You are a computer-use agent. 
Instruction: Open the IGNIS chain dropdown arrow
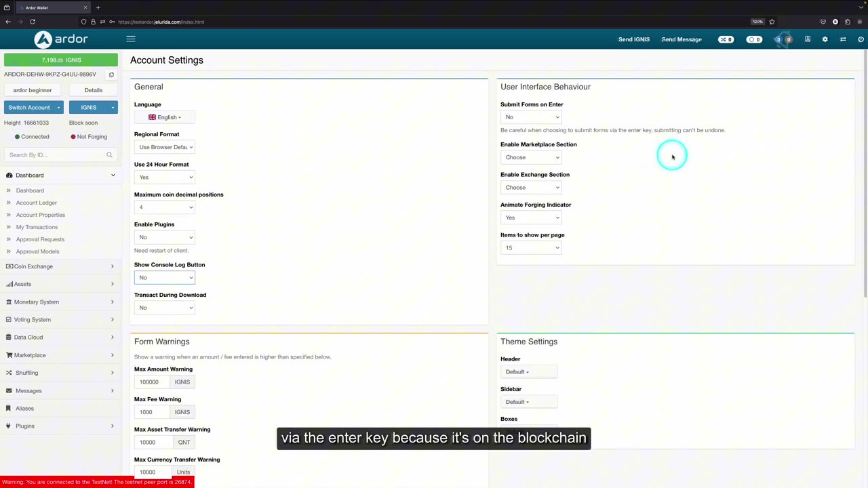113,108
